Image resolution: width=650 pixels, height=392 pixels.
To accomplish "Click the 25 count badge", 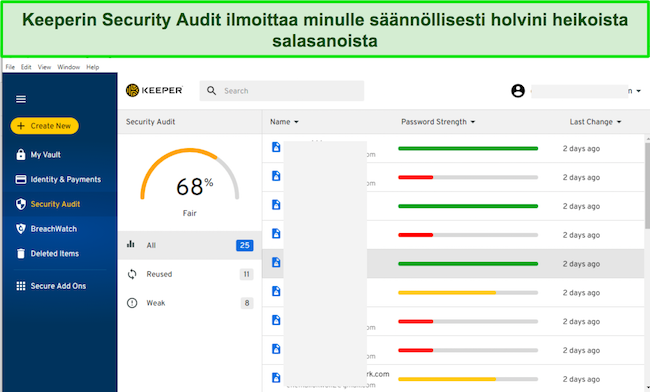I will [245, 245].
